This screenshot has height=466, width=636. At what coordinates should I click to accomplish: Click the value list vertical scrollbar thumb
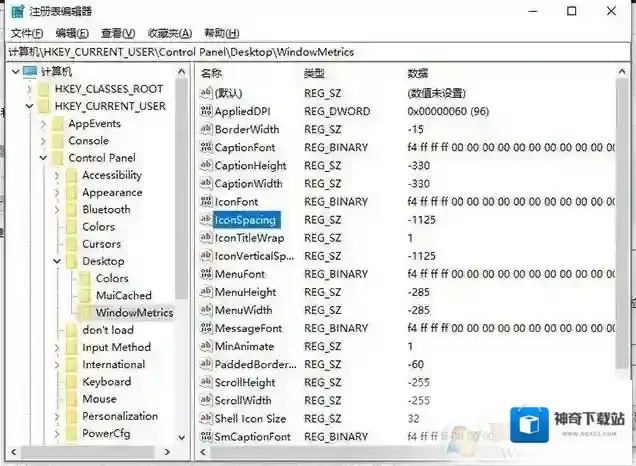pos(622,224)
